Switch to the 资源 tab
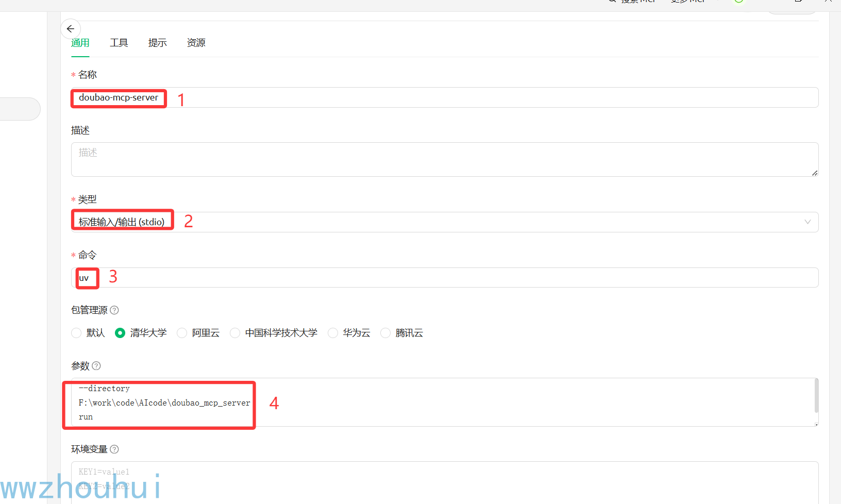This screenshot has width=841, height=504. coord(196,43)
